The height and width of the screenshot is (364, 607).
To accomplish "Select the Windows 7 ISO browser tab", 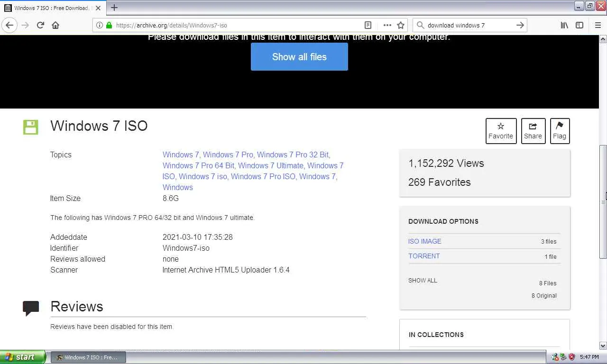I will (53, 8).
